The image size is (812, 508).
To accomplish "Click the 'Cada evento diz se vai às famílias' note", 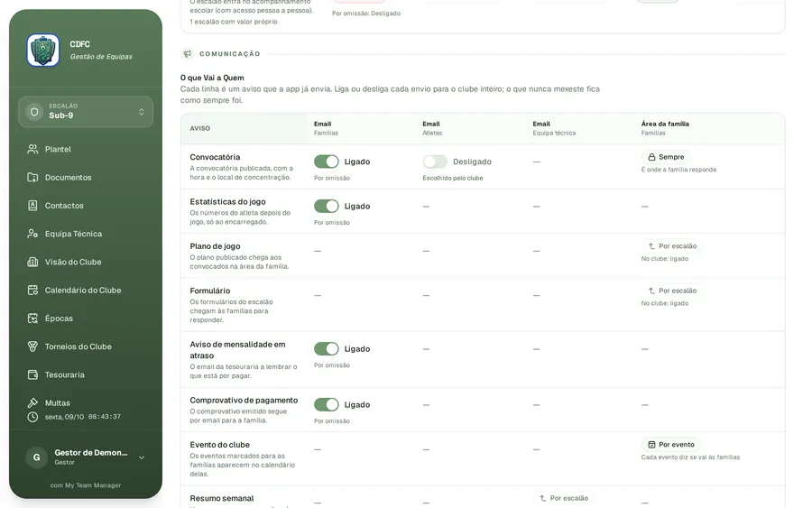I will [690, 457].
